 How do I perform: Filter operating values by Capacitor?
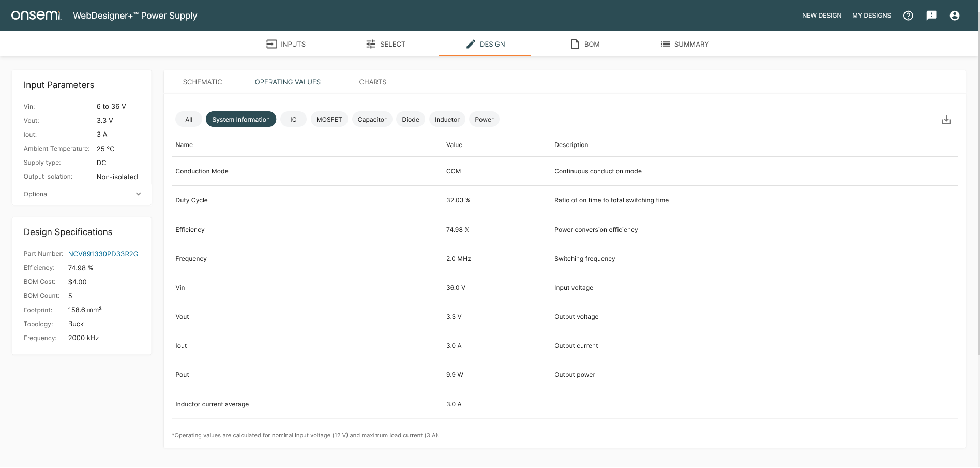pyautogui.click(x=372, y=120)
